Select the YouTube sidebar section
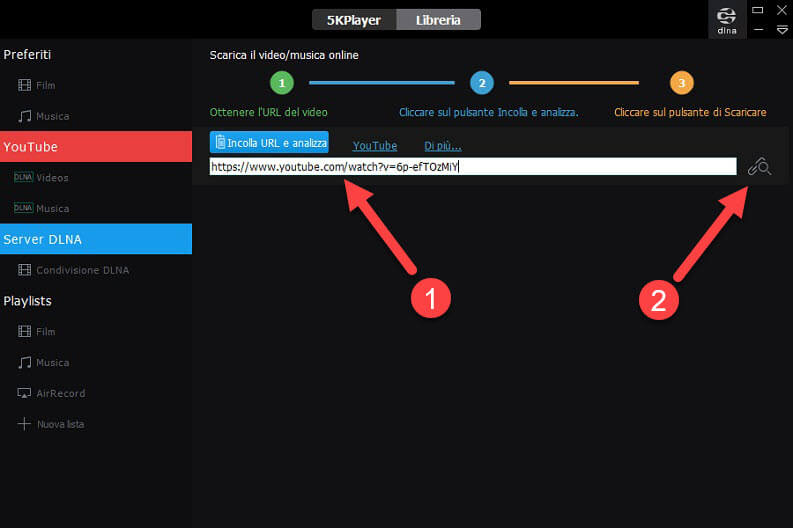 point(96,147)
